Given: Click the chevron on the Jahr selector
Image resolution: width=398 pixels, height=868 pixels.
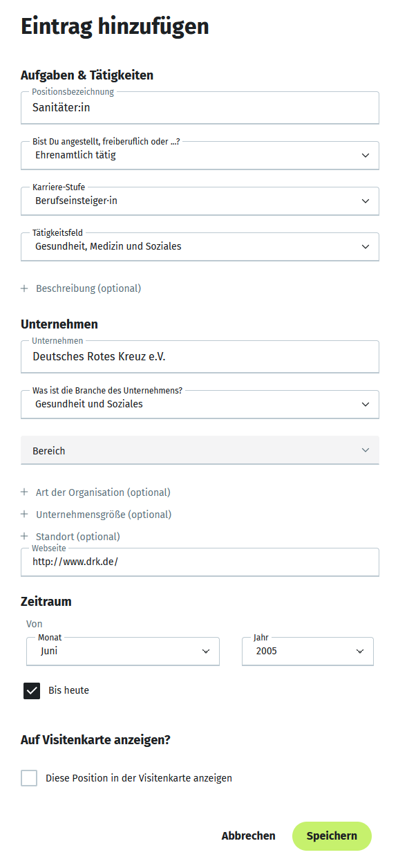Looking at the screenshot, I should [x=359, y=651].
